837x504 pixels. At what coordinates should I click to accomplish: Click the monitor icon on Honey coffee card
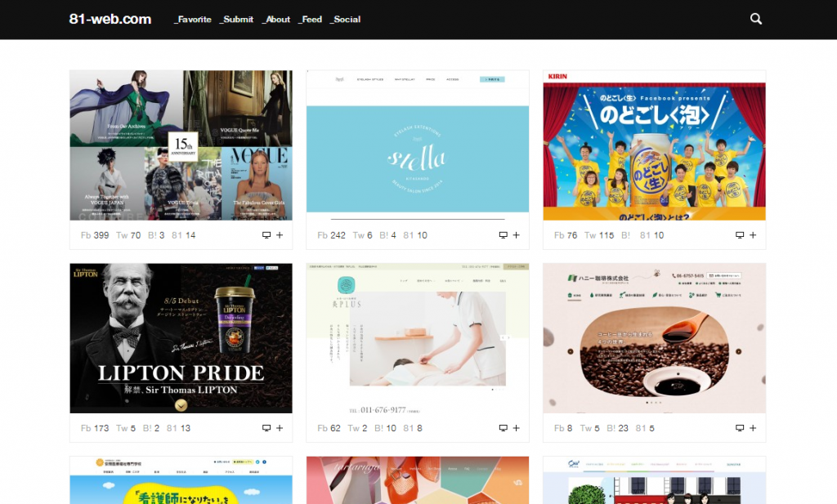coord(740,428)
